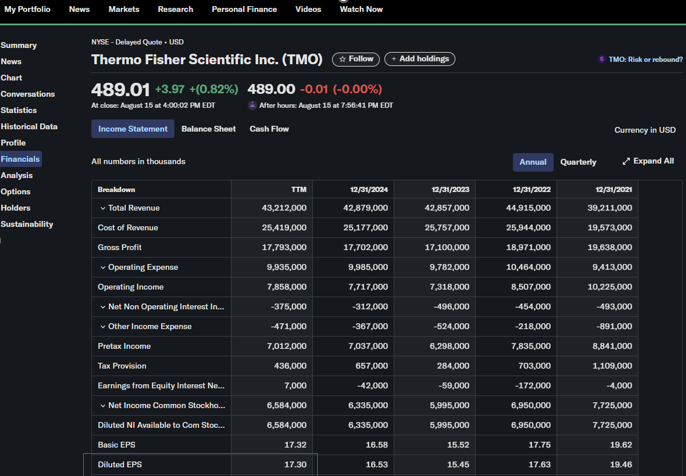Expand the Other Income Expense row
This screenshot has height=476, width=686.
(x=103, y=326)
